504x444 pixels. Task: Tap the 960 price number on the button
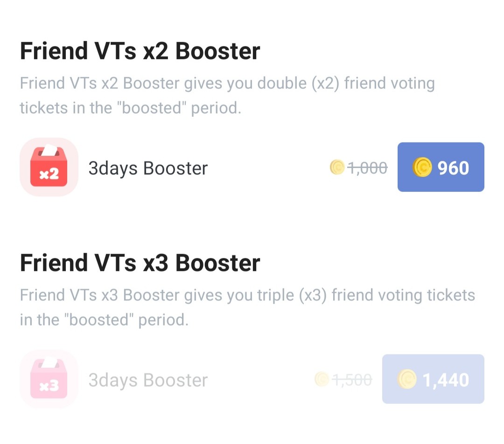[x=453, y=168]
